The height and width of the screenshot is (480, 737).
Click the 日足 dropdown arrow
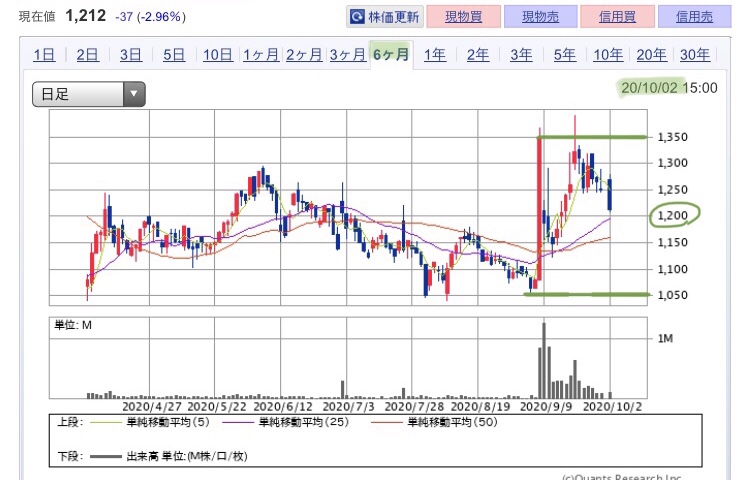134,94
